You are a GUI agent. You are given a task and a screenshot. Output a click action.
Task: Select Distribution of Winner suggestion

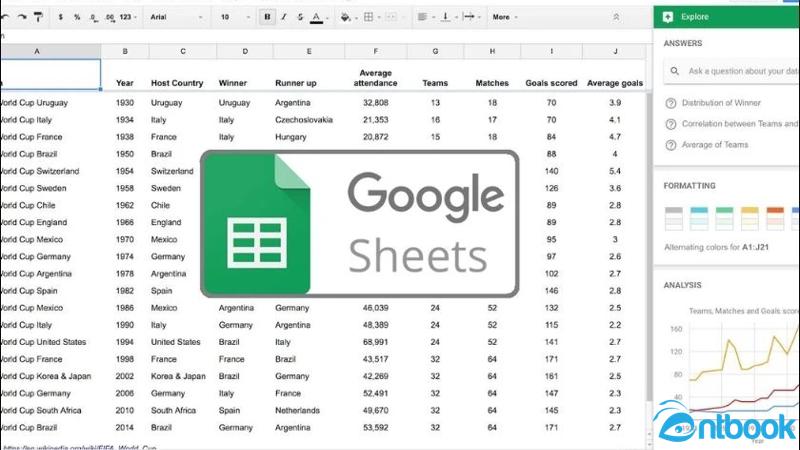pyautogui.click(x=721, y=103)
